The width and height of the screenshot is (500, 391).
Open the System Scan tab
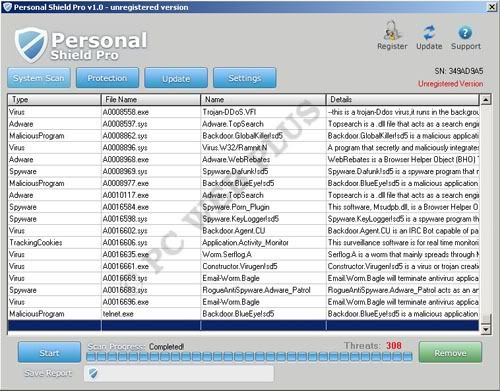click(39, 78)
